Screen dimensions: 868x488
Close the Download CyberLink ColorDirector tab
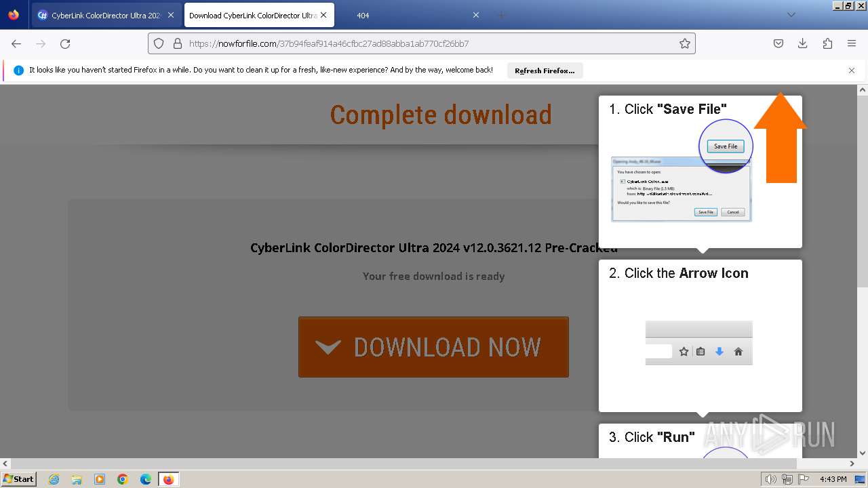[x=323, y=15]
